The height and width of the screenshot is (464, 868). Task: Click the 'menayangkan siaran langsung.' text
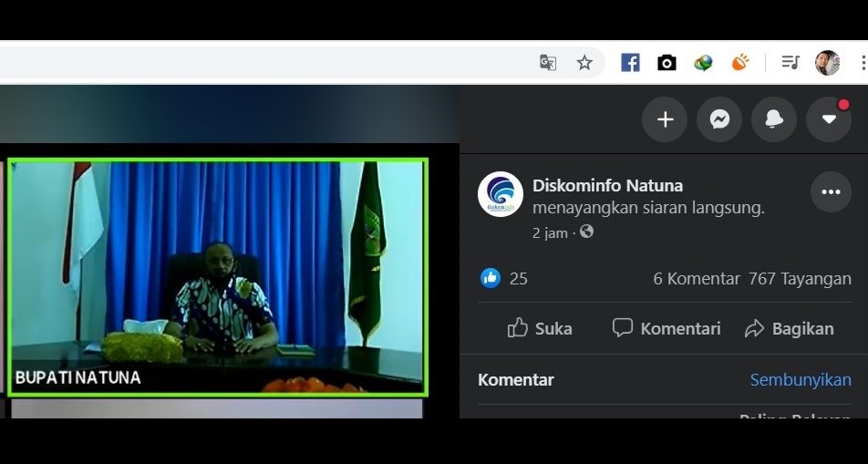coord(648,208)
